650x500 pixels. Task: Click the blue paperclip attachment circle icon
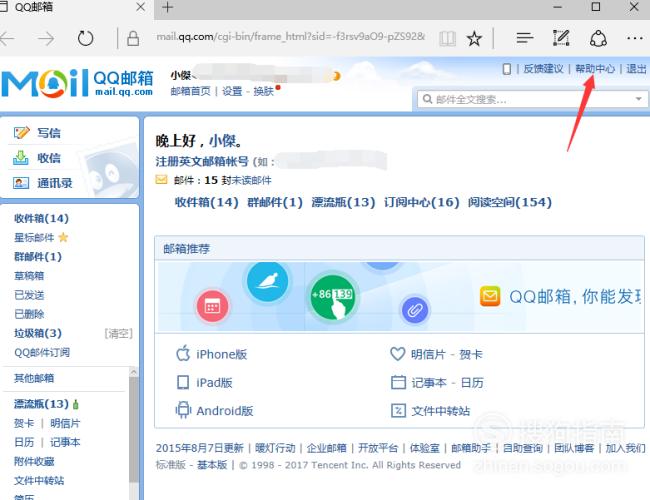pyautogui.click(x=415, y=310)
